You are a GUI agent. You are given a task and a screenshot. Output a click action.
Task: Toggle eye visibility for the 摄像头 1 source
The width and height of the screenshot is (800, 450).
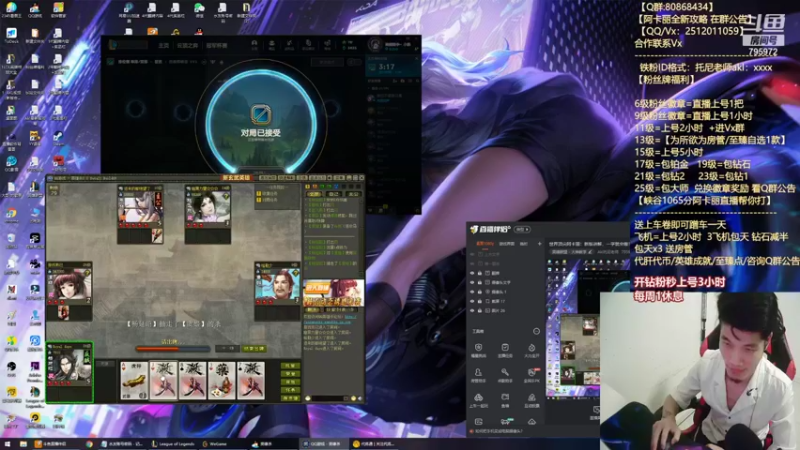[x=472, y=292]
